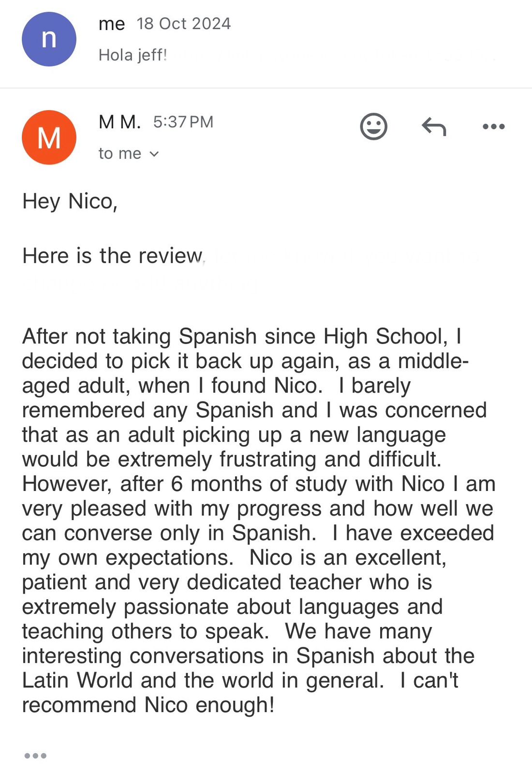
Task: Click the line starting "patient and very dedicated"
Action: [227, 582]
